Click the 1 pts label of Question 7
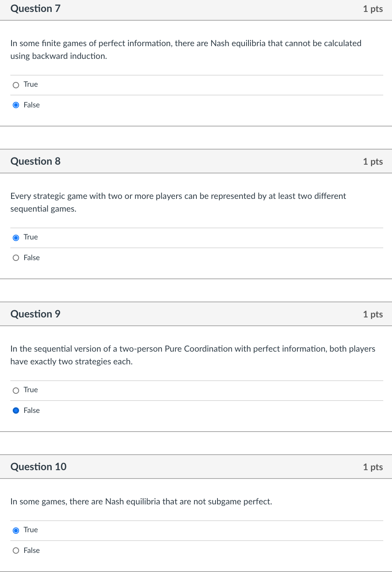Viewport: 392px width, 572px height. point(373,9)
